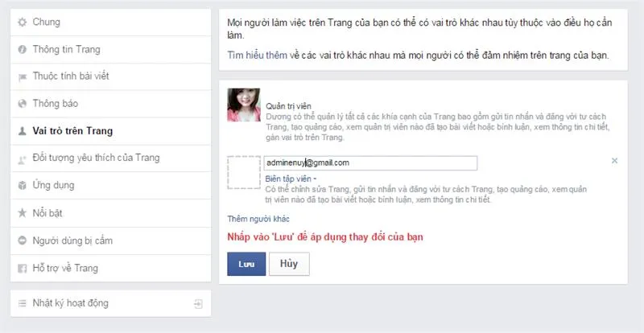The width and height of the screenshot is (644, 333).
Task: Click the Facebook icon for Hỗ trợ về Trang
Action: (x=23, y=268)
